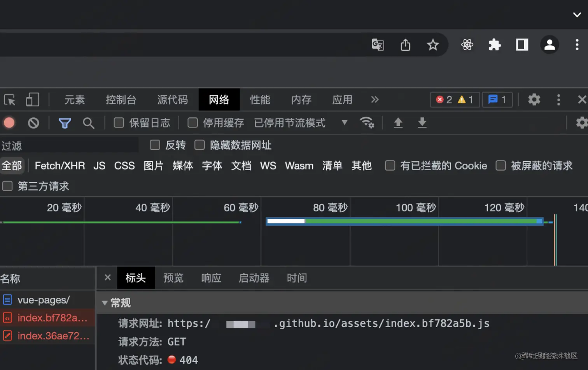Check the 被屏蔽的请求 checkbox

tap(501, 166)
